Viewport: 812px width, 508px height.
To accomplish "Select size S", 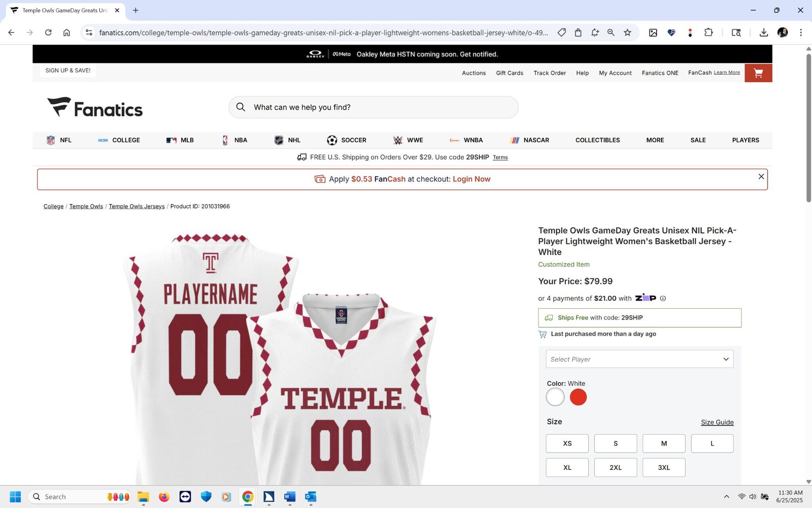I will (616, 443).
